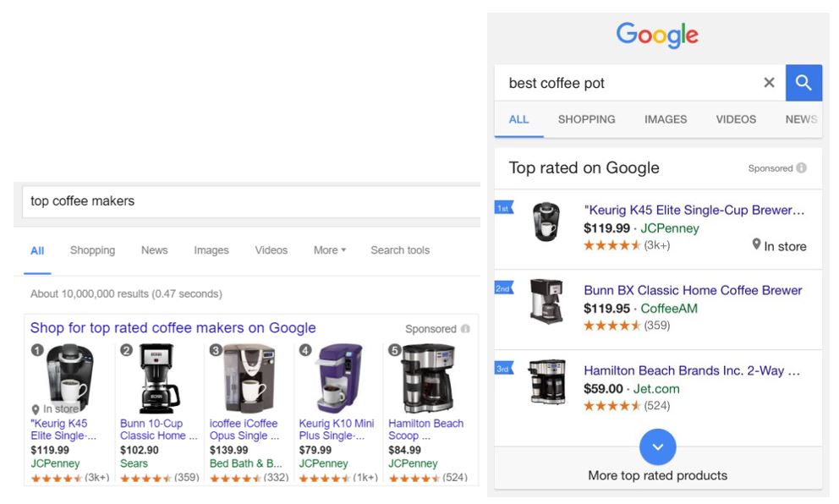
Task: Open Bunn BX Classic Home Coffee Brewer link
Action: point(693,291)
